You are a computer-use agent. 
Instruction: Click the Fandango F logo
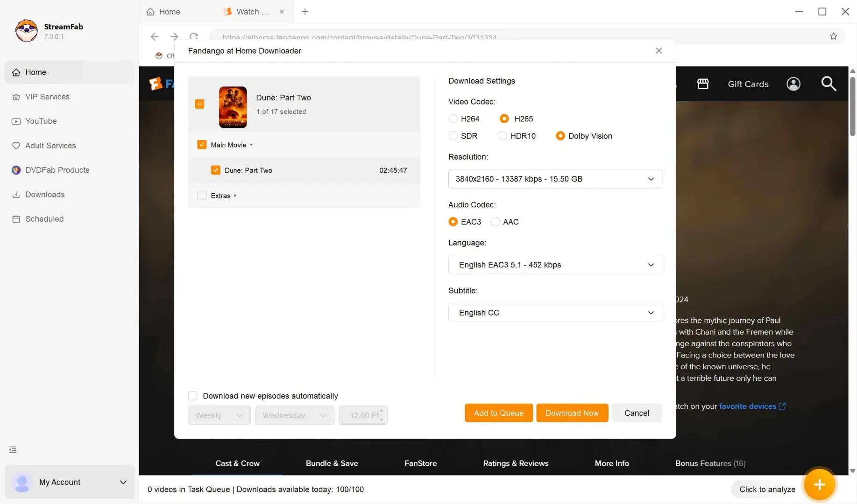click(155, 84)
